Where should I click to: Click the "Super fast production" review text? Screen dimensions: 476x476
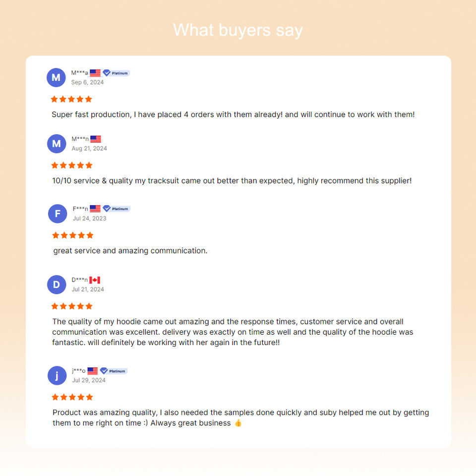pyautogui.click(x=233, y=115)
